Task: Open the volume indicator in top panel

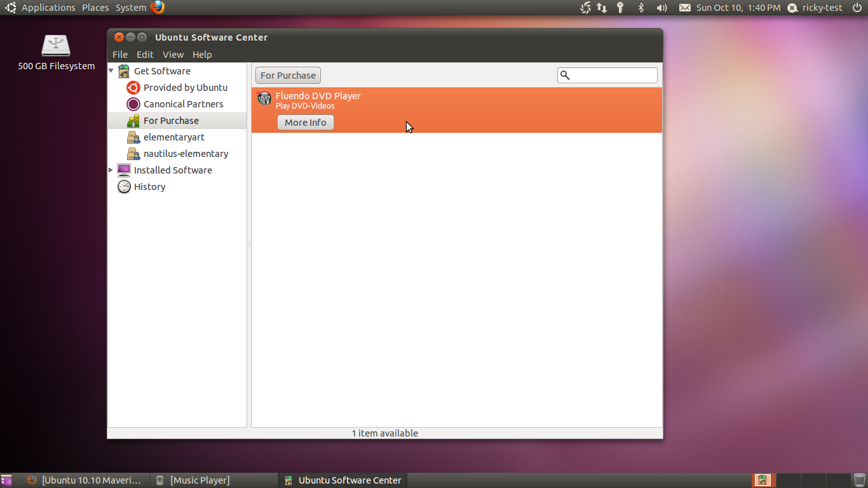Action: [x=661, y=8]
